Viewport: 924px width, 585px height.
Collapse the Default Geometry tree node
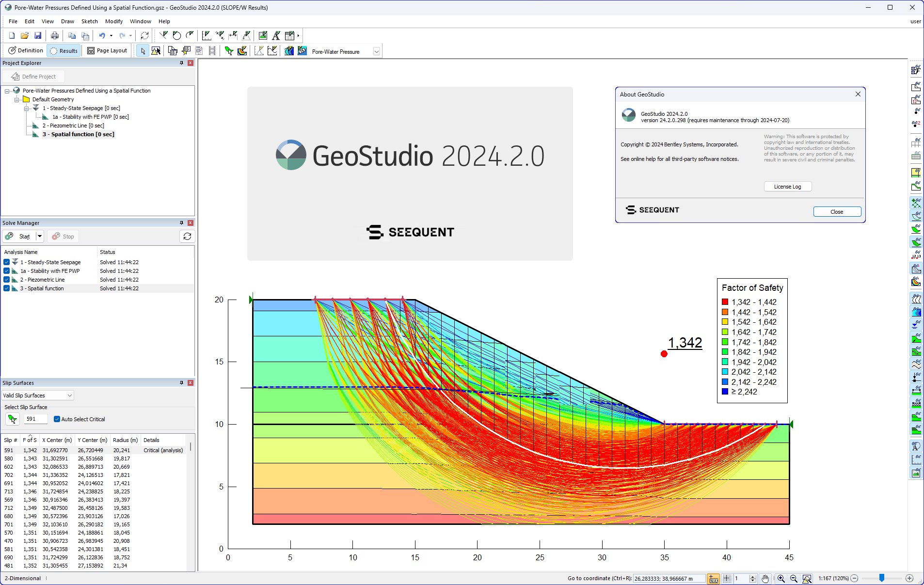click(x=17, y=99)
